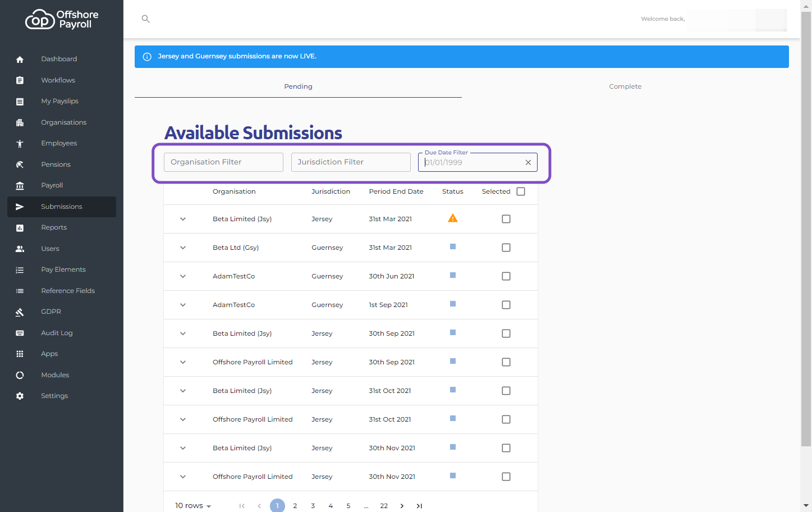This screenshot has width=812, height=512.
Task: Check AdamTestCo 30th Jun 2021 row
Action: coord(506,276)
